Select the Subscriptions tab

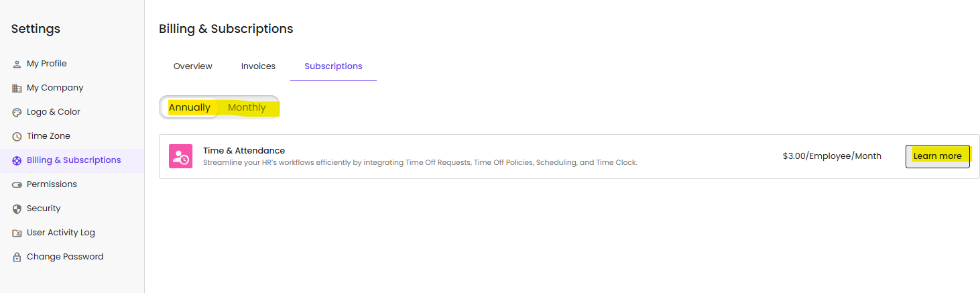tap(333, 66)
